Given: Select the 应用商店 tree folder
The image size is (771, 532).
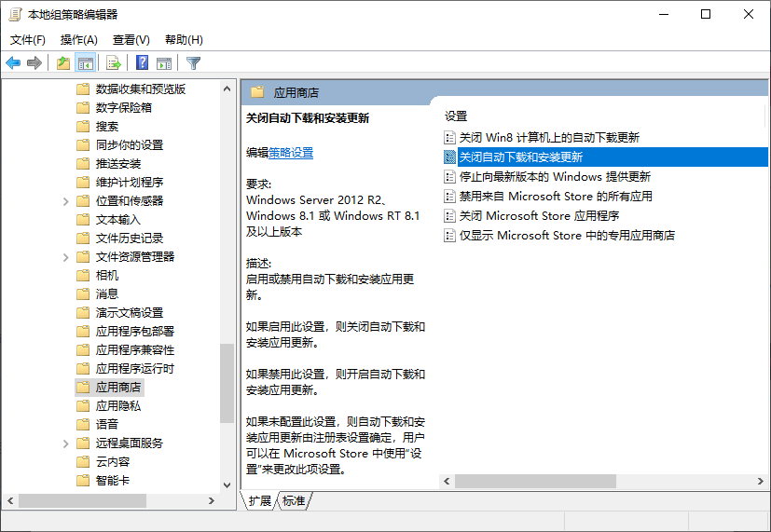Looking at the screenshot, I should (x=118, y=387).
